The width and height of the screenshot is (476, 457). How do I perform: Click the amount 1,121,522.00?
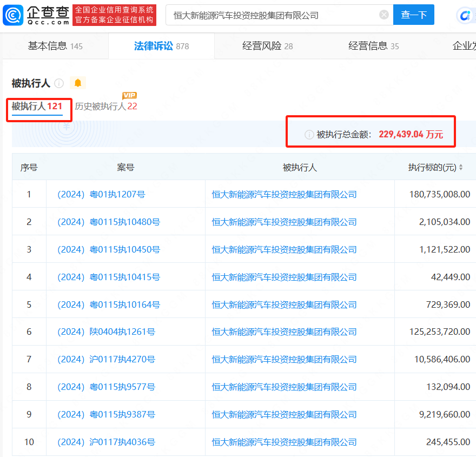tap(445, 249)
